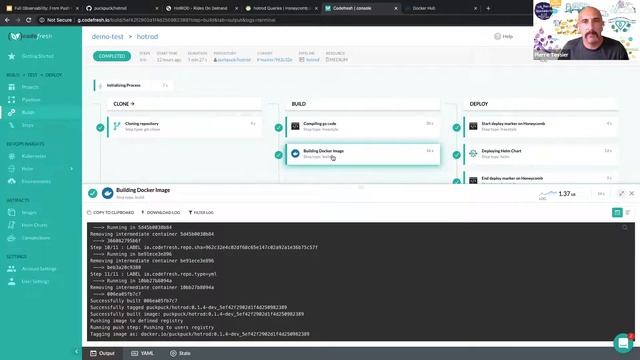Switch to the plain lines log view

coord(628,212)
